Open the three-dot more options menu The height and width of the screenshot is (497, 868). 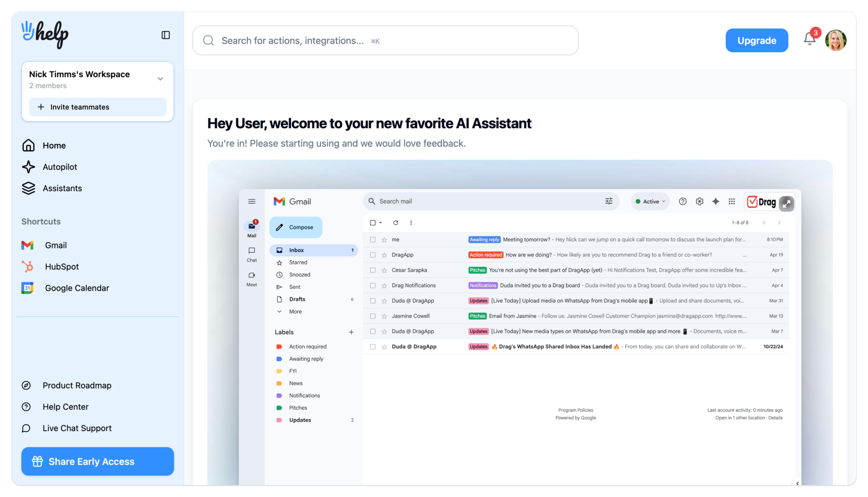(410, 223)
